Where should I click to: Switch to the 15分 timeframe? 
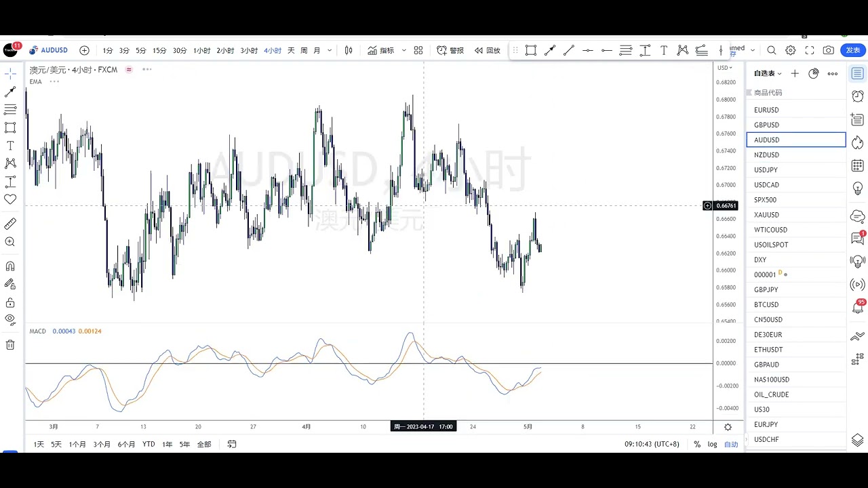pos(159,51)
